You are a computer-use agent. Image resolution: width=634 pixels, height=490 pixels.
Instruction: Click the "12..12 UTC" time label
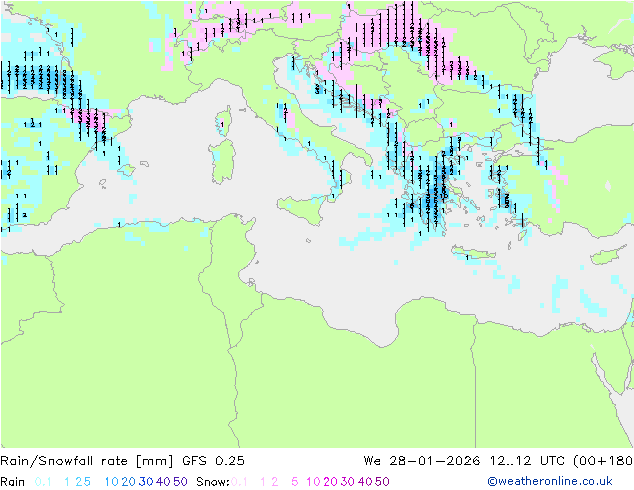pyautogui.click(x=528, y=460)
